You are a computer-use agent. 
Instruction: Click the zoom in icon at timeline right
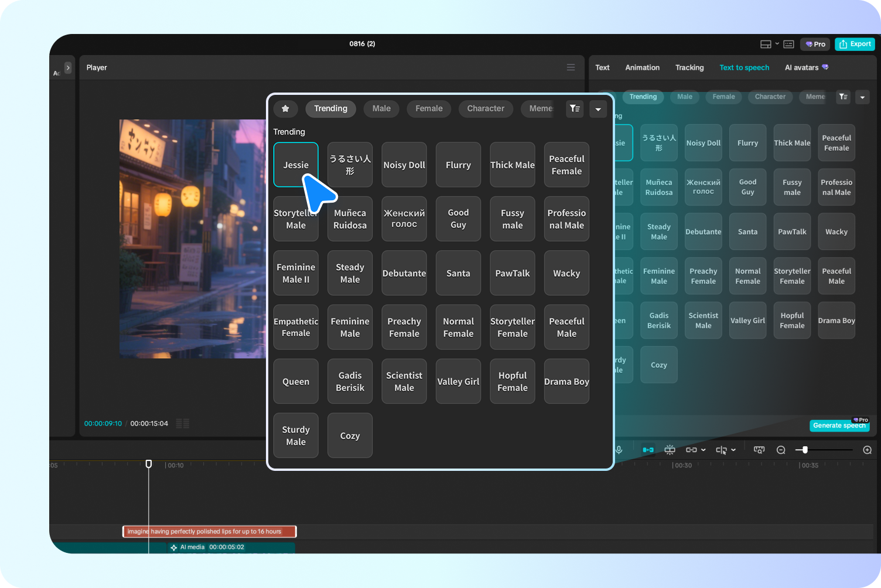[x=868, y=450]
